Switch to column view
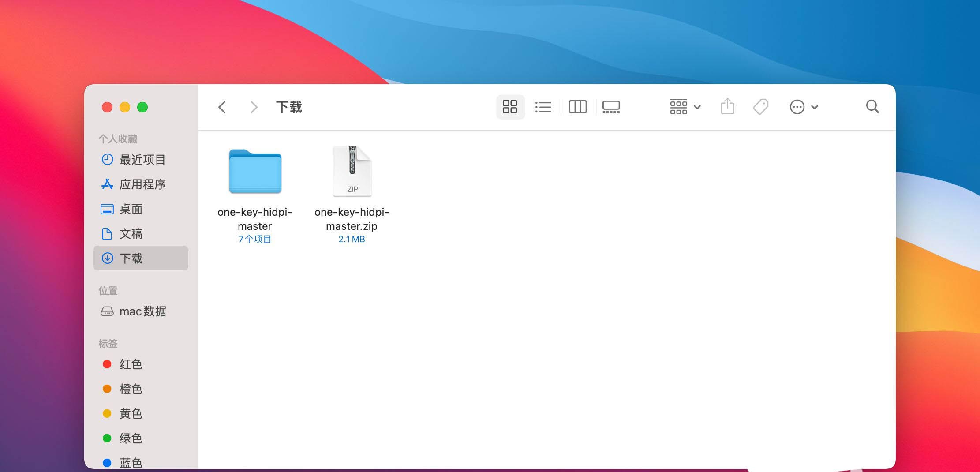The height and width of the screenshot is (472, 980). pyautogui.click(x=577, y=107)
